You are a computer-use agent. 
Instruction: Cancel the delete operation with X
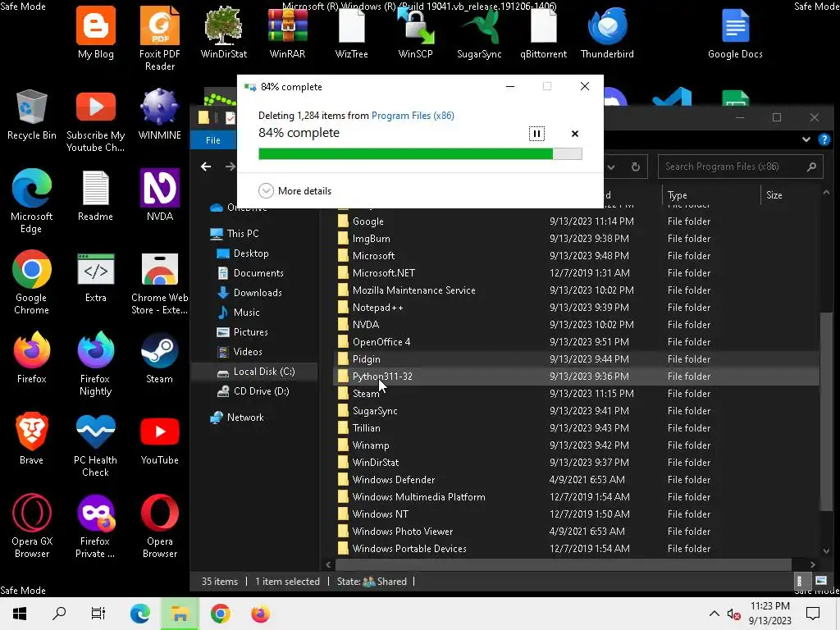point(575,134)
